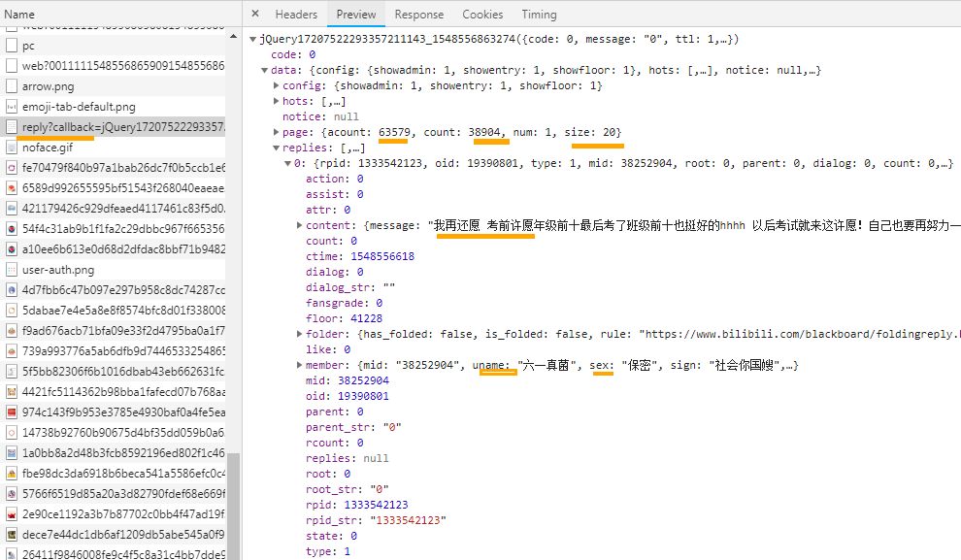Screen dimensions: 961x560
Task: Open the Cookies tab
Action: click(482, 15)
